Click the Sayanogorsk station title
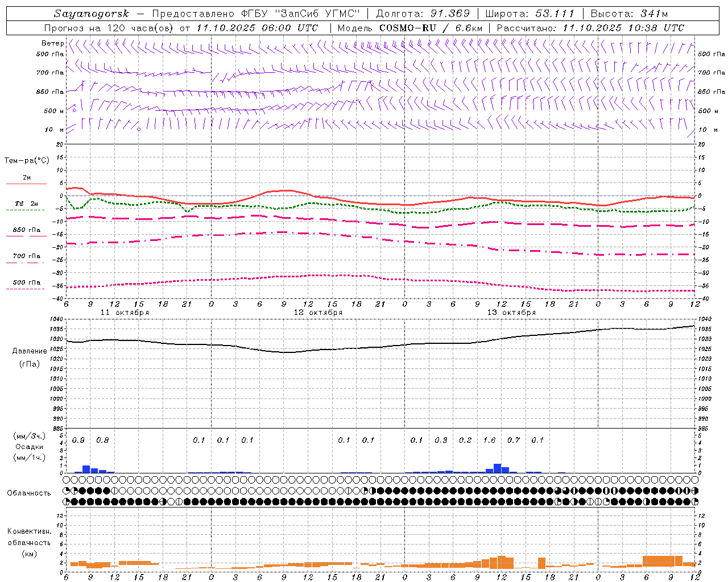The height and width of the screenshot is (582, 728). [x=92, y=14]
